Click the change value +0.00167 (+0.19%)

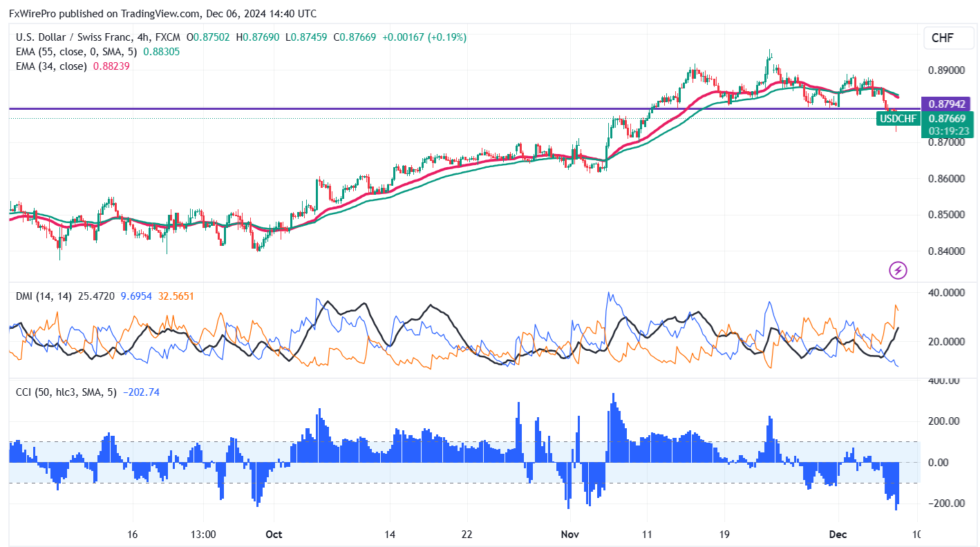(424, 37)
